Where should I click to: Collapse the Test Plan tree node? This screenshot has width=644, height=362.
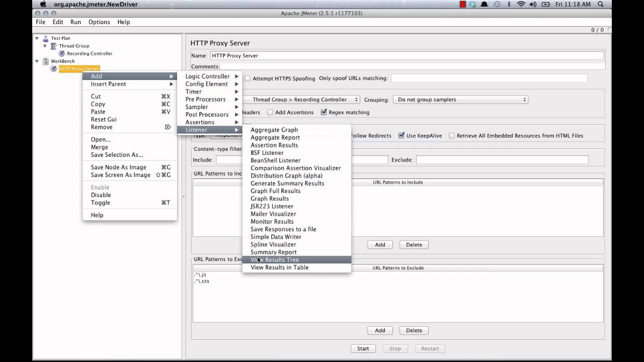pos(37,38)
